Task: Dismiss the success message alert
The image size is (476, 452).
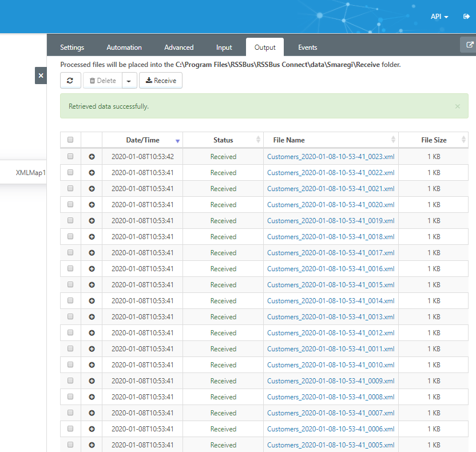Action: point(458,106)
